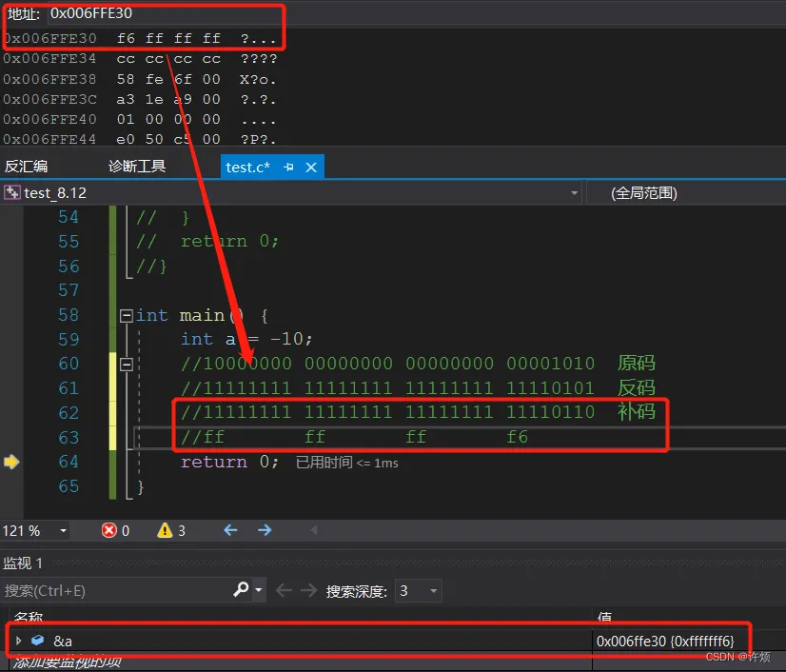Image resolution: width=786 pixels, height=672 pixels.
Task: Click the 已用时间 <= 1ms perf tip
Action: tap(347, 463)
